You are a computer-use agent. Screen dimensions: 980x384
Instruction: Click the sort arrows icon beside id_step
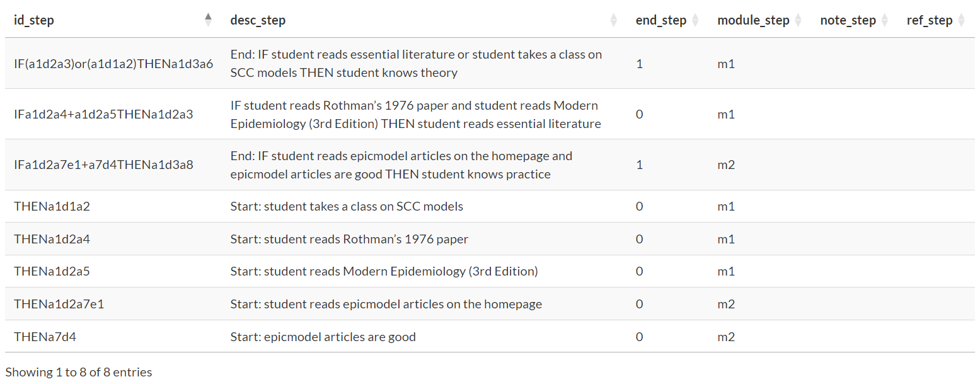pos(209,20)
